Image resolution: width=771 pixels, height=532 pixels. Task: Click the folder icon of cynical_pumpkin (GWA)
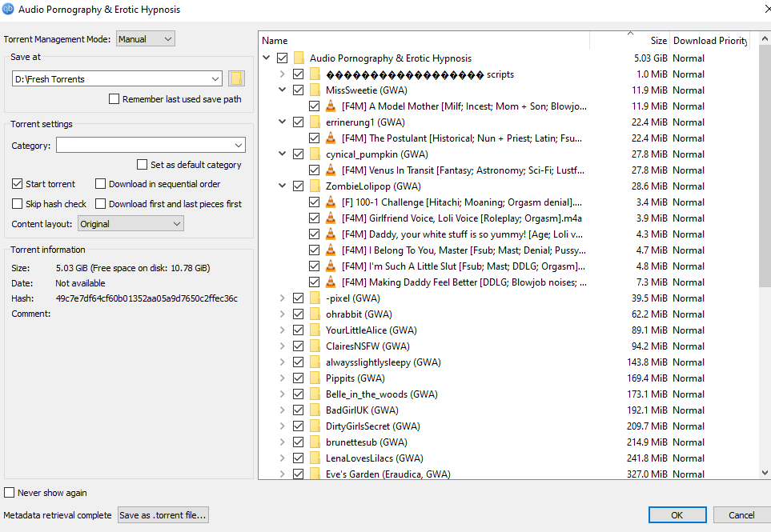[315, 154]
